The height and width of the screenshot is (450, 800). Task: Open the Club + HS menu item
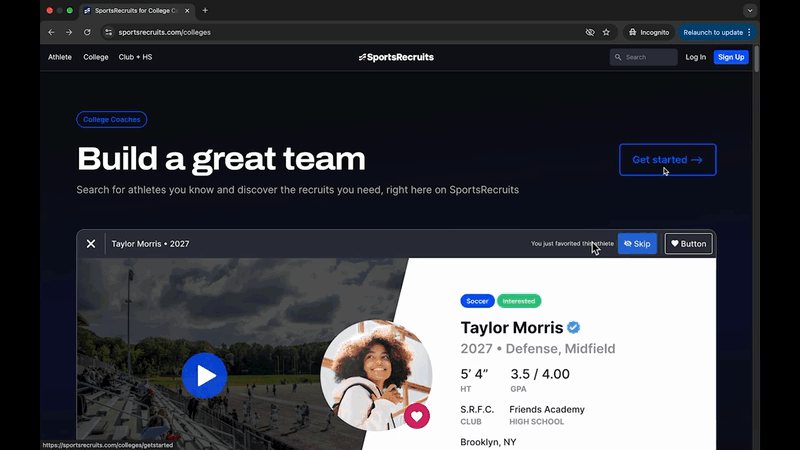(135, 57)
